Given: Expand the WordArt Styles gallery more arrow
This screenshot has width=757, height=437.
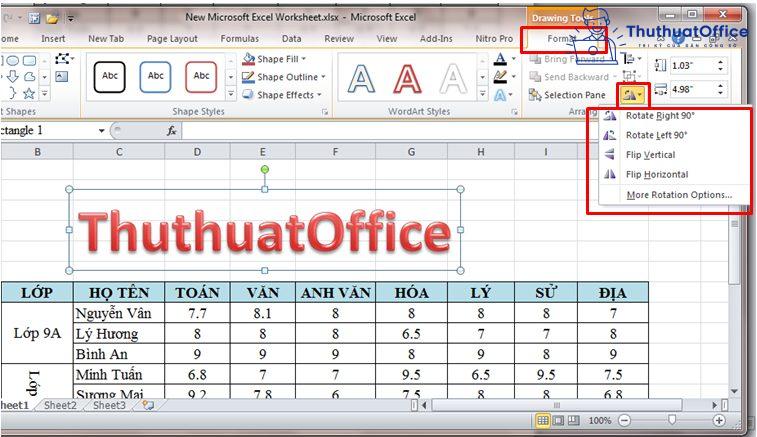Looking at the screenshot, I should tap(482, 94).
